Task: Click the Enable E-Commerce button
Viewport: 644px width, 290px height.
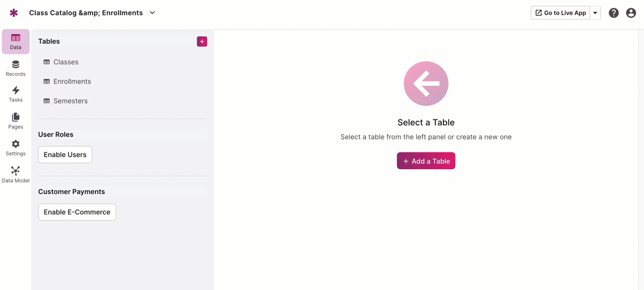Action: click(x=77, y=212)
